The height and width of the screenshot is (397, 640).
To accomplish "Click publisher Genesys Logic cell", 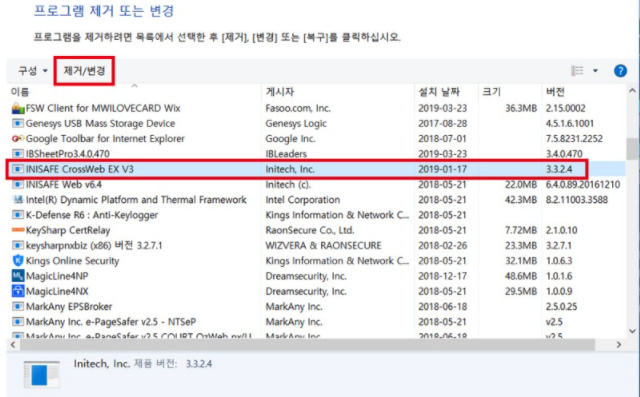I will click(x=296, y=124).
